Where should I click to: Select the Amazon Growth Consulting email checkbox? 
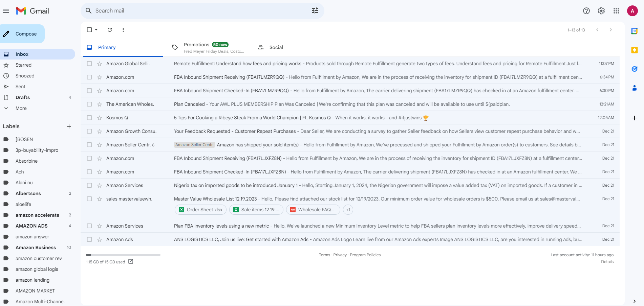coord(89,131)
